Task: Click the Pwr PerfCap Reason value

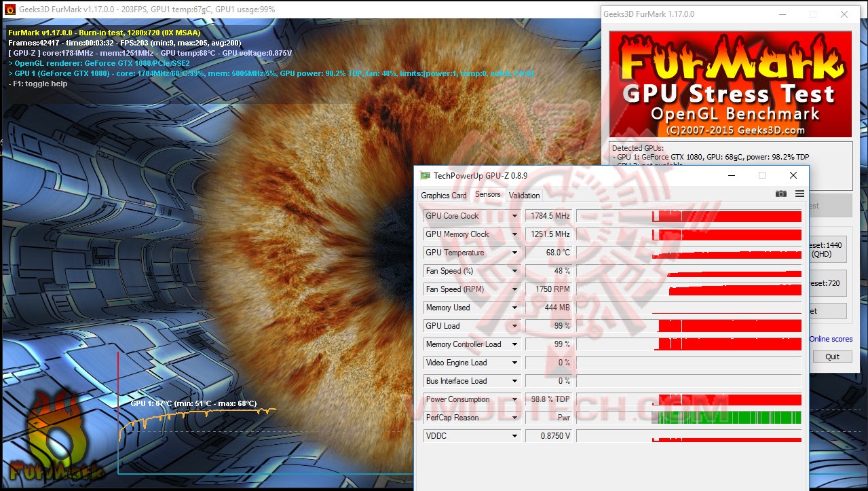Action: tap(549, 418)
